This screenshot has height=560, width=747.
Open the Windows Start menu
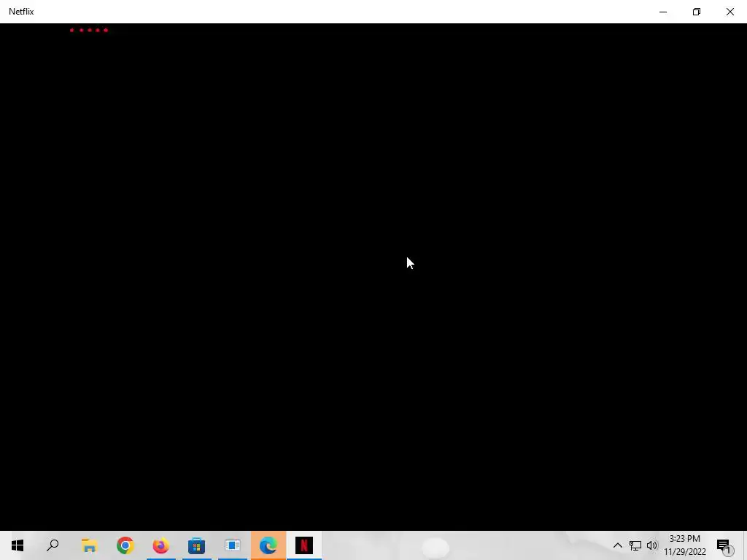pyautogui.click(x=18, y=545)
